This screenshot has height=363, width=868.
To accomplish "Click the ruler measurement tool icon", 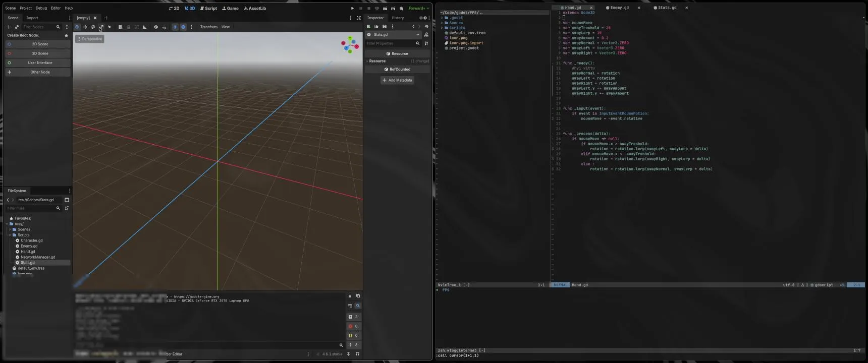I will click(x=144, y=27).
